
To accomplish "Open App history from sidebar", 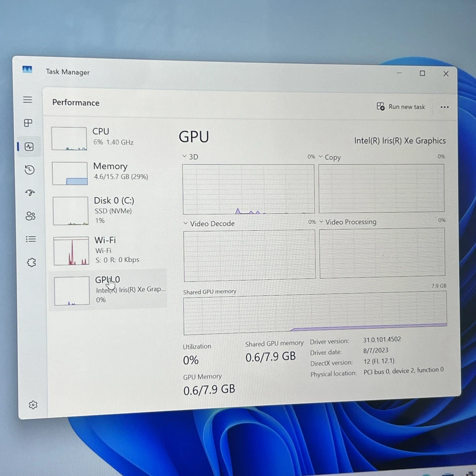I will 30,170.
